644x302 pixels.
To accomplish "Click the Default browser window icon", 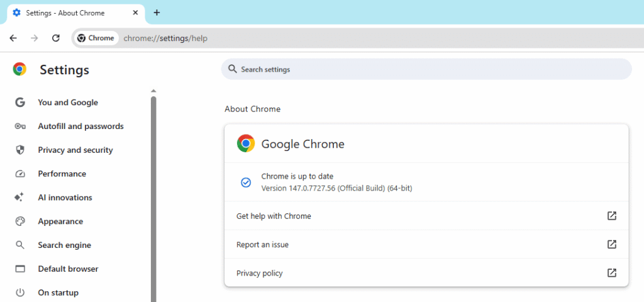I will click(x=20, y=269).
